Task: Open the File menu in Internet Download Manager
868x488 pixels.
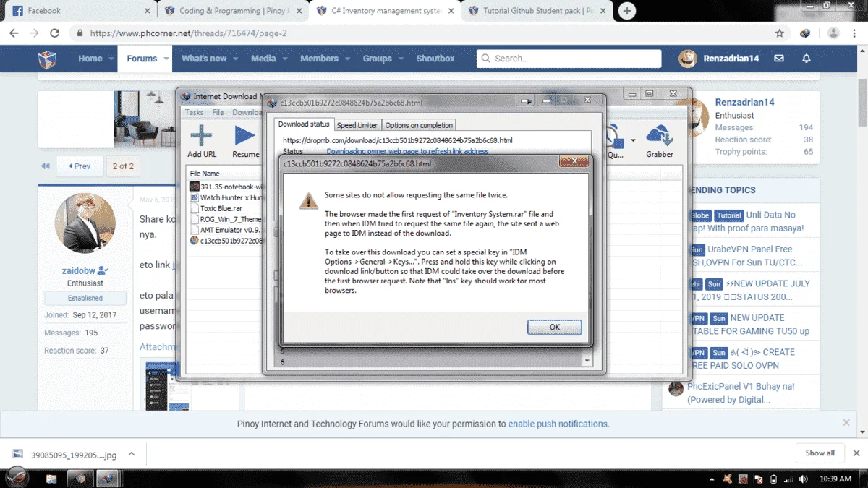Action: tap(218, 112)
